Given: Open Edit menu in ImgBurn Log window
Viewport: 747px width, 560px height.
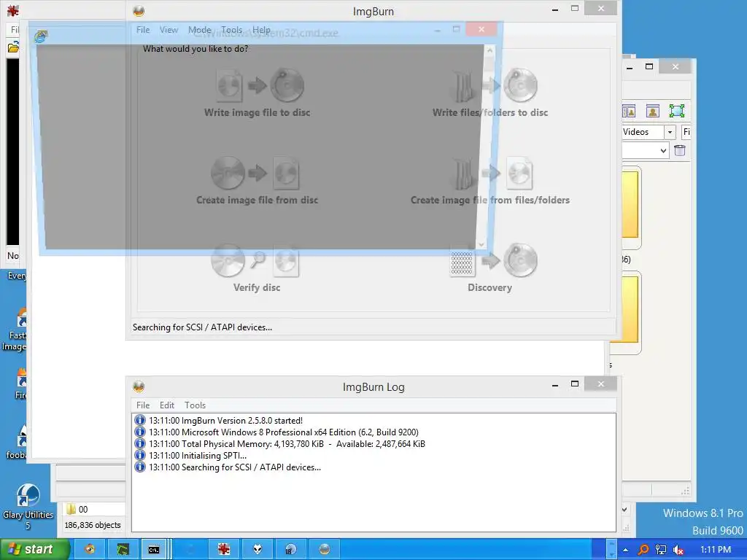Looking at the screenshot, I should tap(167, 405).
